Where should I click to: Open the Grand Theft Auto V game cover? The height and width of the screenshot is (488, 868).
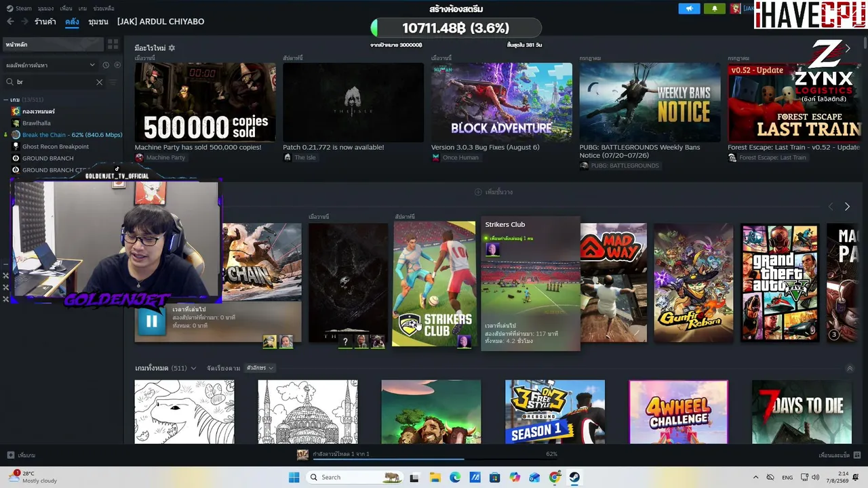(780, 283)
